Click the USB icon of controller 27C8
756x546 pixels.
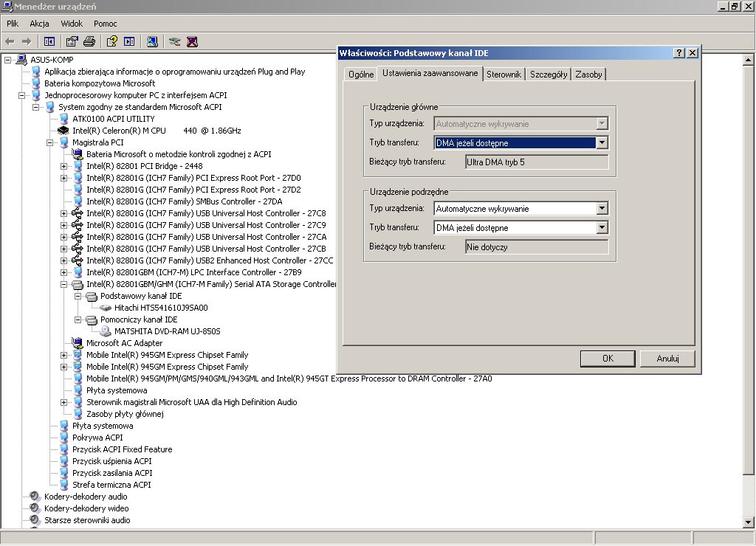[x=77, y=213]
